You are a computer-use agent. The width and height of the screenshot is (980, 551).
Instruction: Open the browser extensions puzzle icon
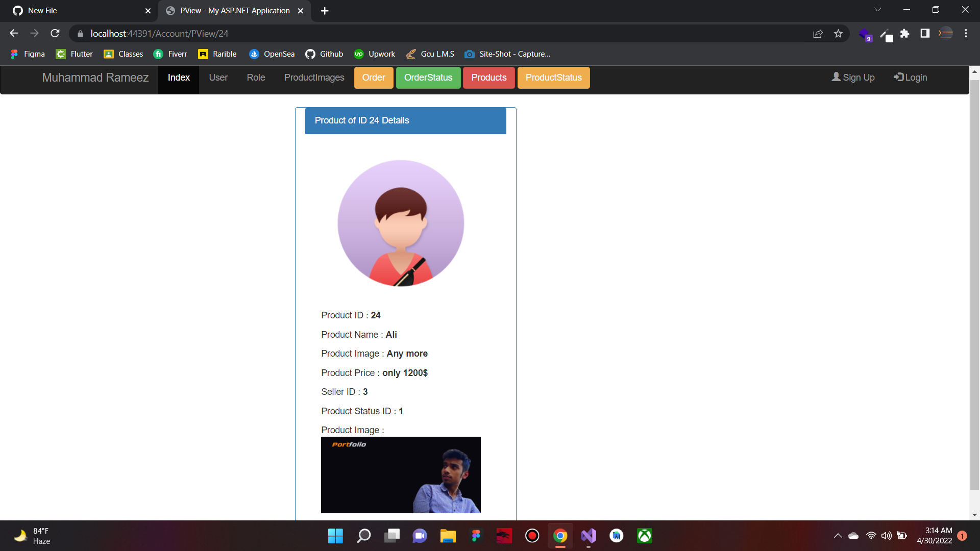[x=905, y=33]
